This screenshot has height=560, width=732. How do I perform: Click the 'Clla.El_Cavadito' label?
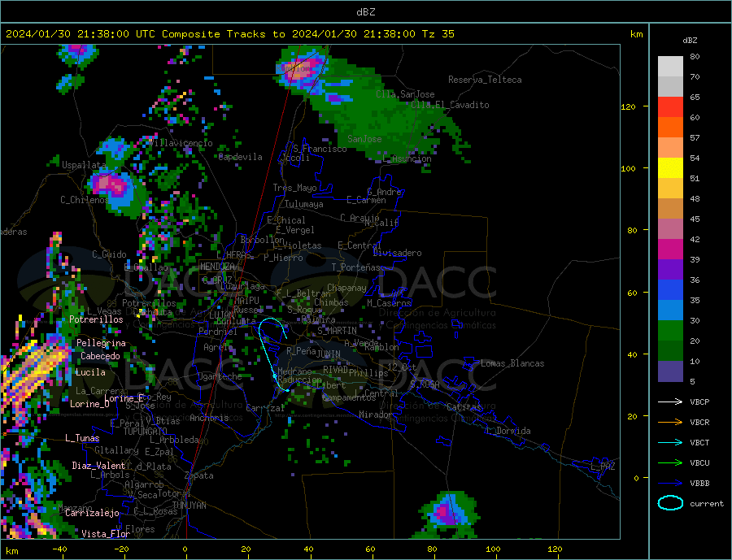pos(450,105)
